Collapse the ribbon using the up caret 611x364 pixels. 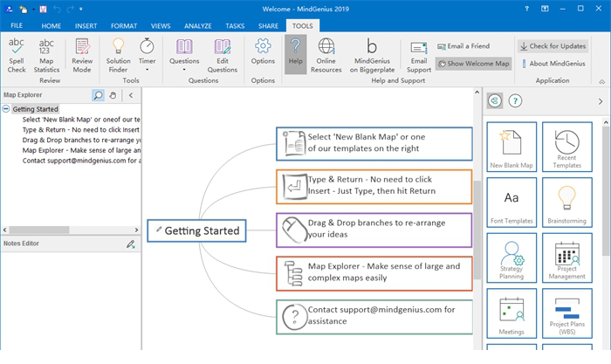(x=602, y=81)
